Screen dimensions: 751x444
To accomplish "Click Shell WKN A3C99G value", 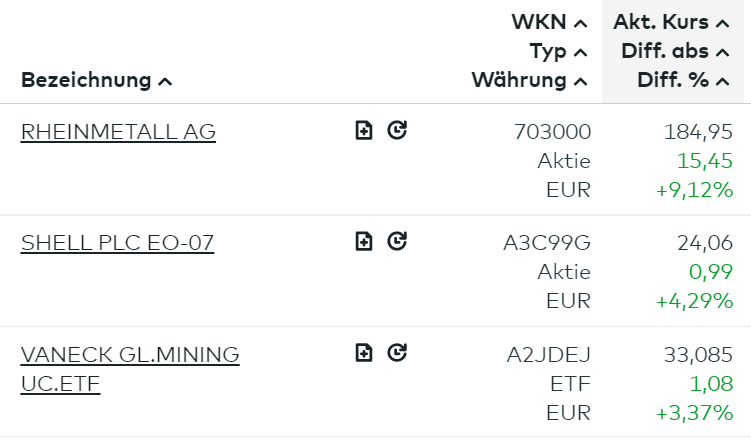I will click(x=547, y=243).
